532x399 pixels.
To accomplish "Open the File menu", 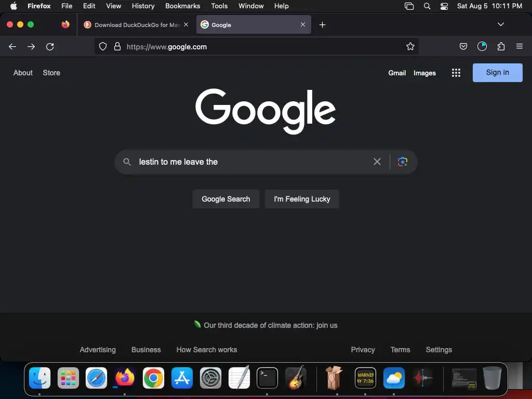I will tap(67, 6).
